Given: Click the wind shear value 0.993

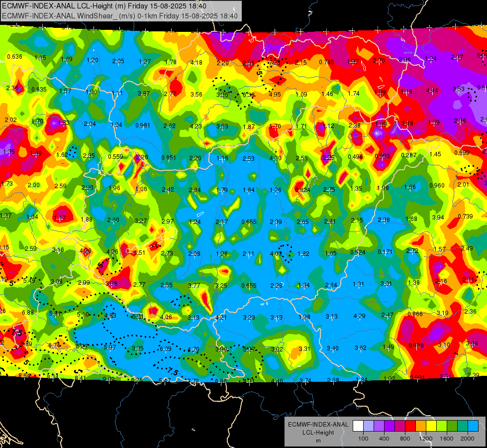Looking at the screenshot, I should 382,156.
